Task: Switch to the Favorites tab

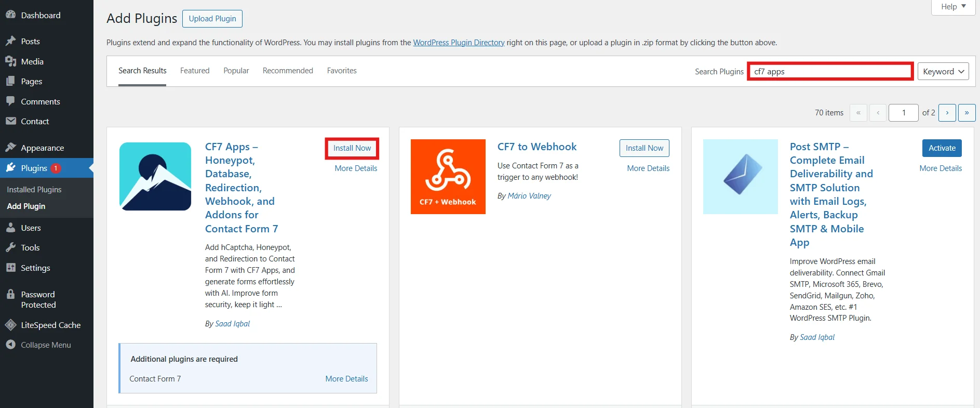Action: [x=342, y=71]
